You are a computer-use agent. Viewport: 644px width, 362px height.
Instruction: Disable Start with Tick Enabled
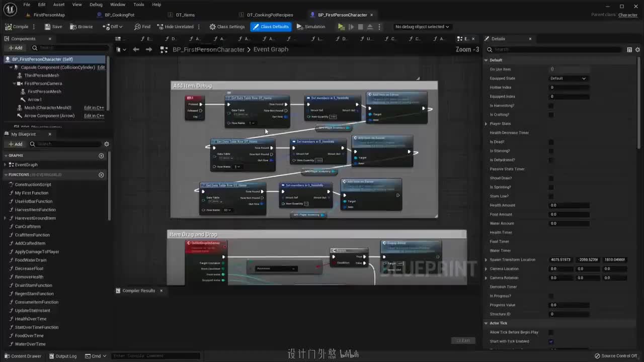(551, 341)
